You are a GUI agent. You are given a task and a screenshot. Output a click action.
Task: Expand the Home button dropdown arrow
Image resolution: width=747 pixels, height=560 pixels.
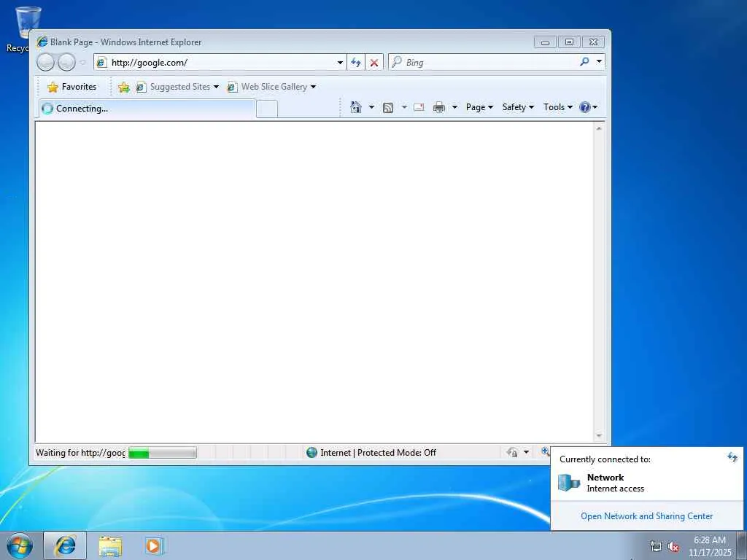point(371,107)
